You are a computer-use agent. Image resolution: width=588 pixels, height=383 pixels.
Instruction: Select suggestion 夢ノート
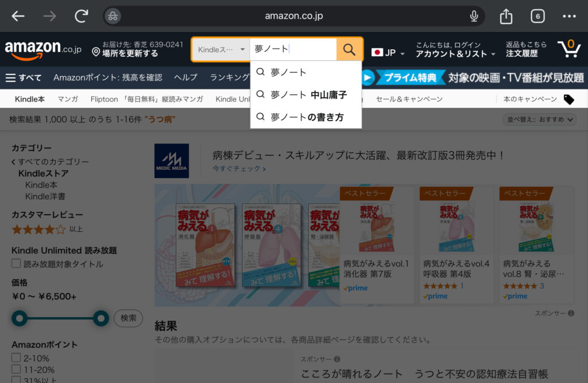[305, 72]
